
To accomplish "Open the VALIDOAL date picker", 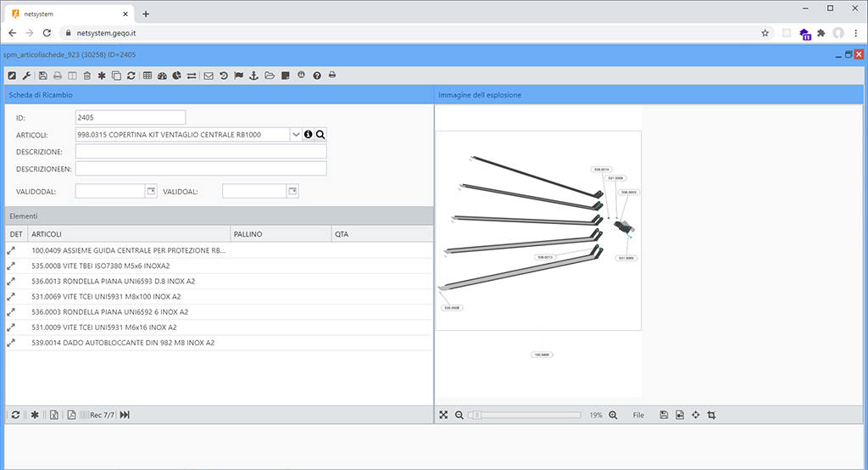I will click(x=292, y=191).
